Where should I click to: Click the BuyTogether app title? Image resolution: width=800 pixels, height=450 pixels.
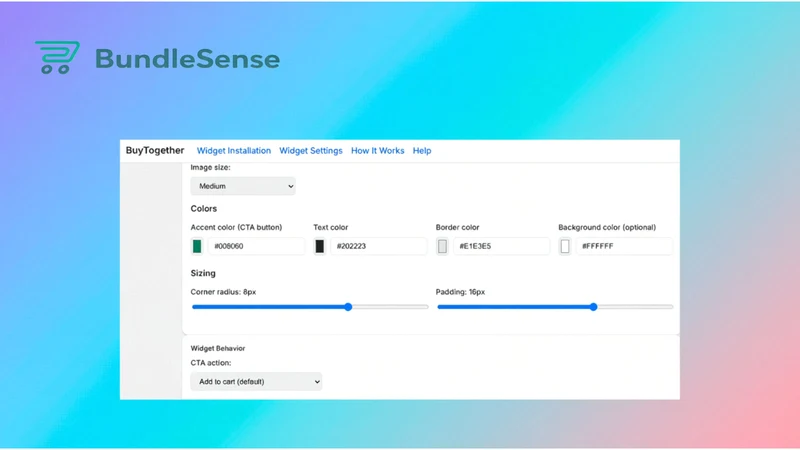point(155,150)
